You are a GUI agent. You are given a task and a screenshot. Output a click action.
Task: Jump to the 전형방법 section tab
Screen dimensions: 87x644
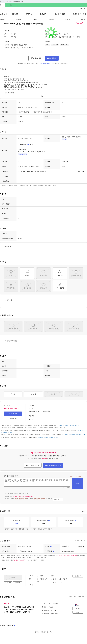[x=67, y=19]
